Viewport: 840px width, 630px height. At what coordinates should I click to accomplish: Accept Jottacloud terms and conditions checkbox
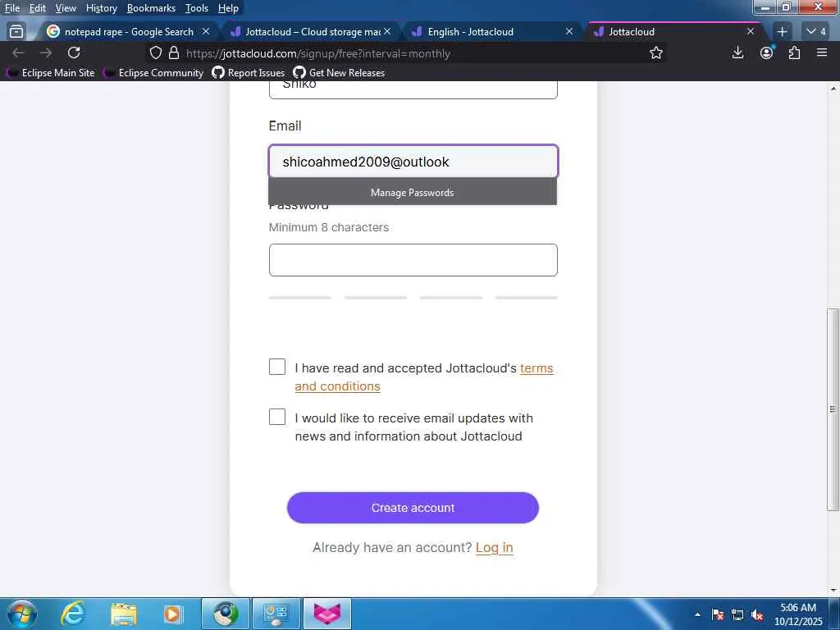277,367
